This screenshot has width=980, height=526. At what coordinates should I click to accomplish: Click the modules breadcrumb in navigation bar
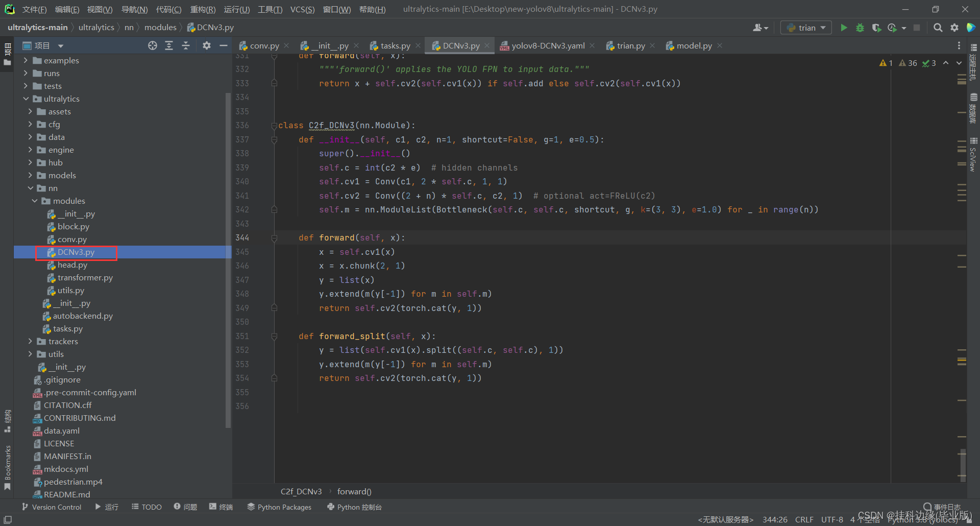point(160,27)
